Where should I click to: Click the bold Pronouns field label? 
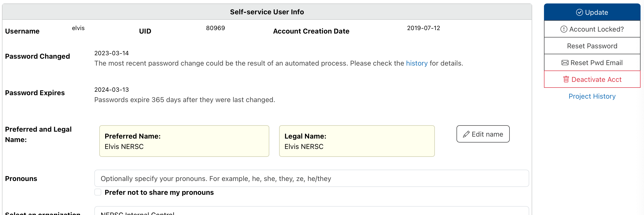click(x=21, y=179)
